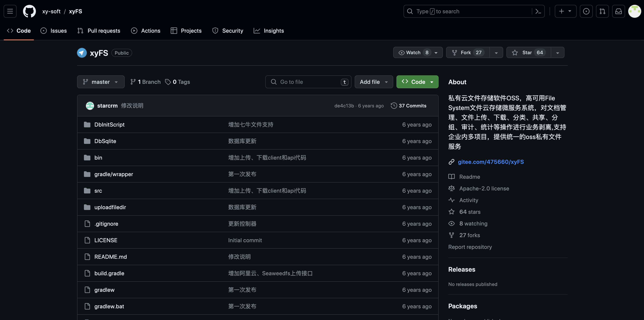Viewport: 644px width, 320px height.
Task: Open the gitee.com/475660/xyFS link
Action: coord(491,162)
